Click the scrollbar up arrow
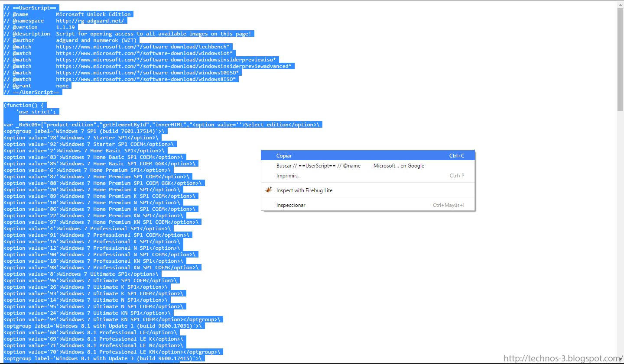624x364 pixels. click(x=620, y=4)
